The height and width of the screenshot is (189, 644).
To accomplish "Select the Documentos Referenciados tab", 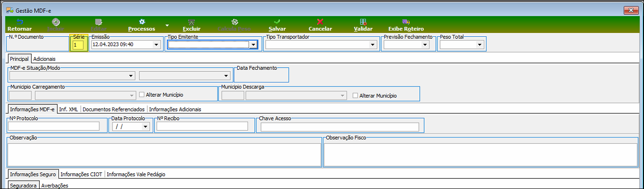I will tap(113, 109).
